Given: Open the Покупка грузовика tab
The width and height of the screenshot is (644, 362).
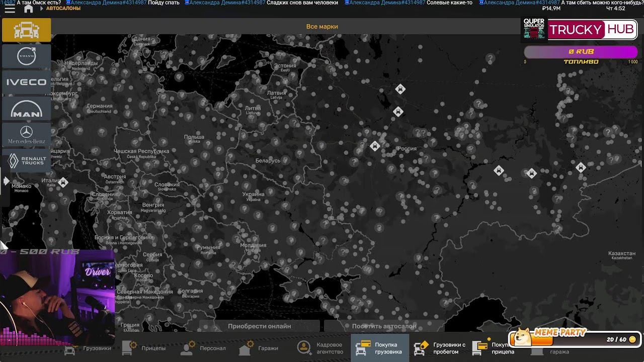Looking at the screenshot, I should (x=379, y=348).
